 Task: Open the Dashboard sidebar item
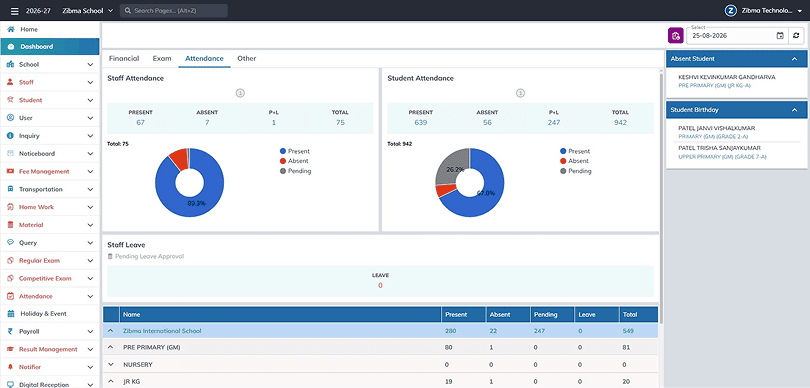point(50,46)
